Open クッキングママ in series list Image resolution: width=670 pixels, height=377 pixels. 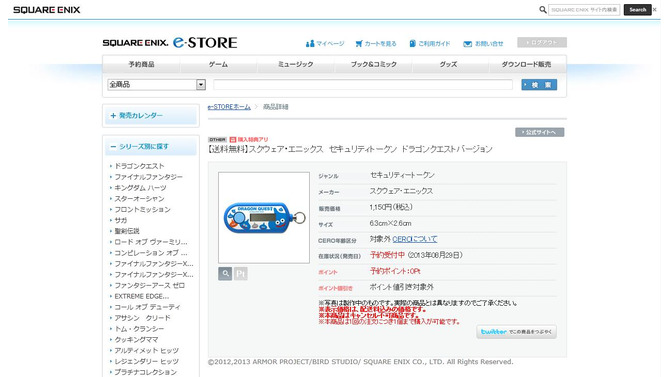136,339
